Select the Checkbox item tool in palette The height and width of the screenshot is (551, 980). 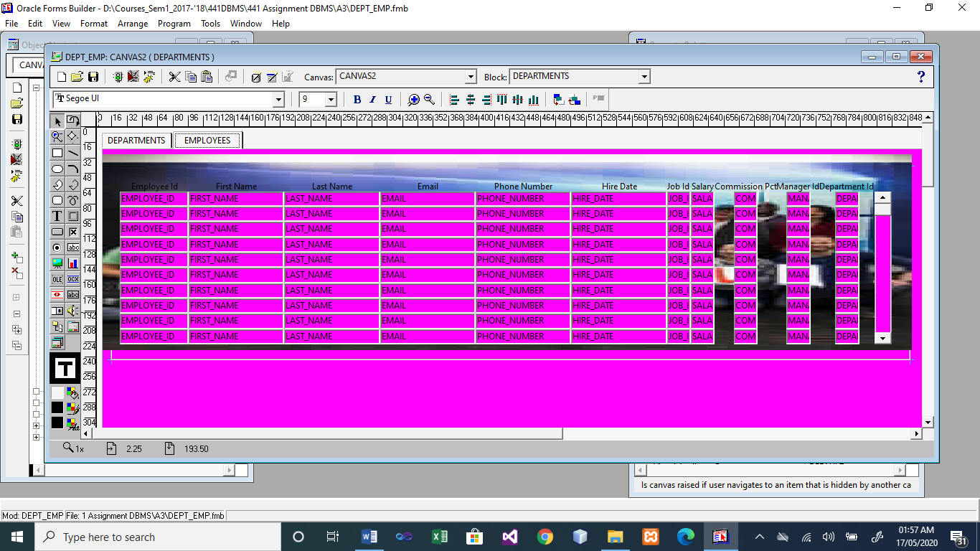click(x=73, y=232)
